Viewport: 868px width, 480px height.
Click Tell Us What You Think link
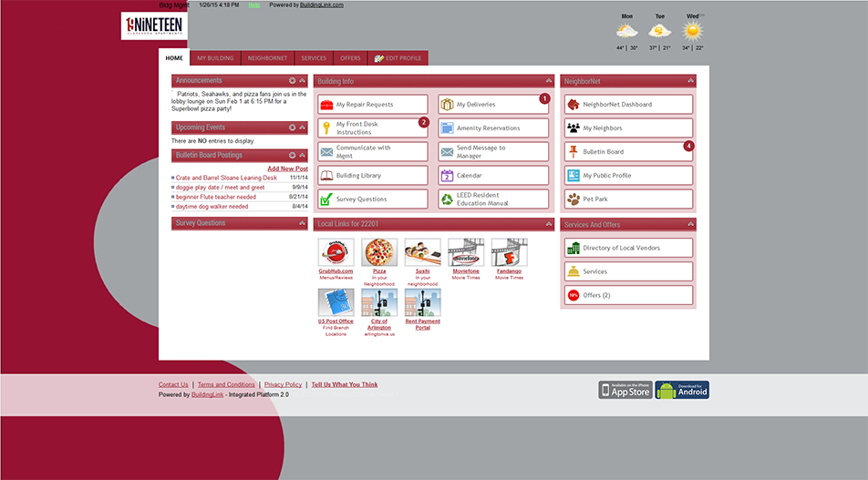(x=345, y=384)
